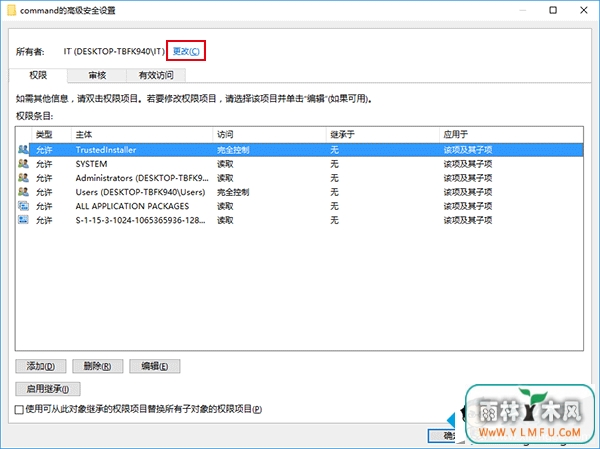Select ALL APPLICATION PACKAGES entry
The height and width of the screenshot is (449, 600).
(x=300, y=206)
